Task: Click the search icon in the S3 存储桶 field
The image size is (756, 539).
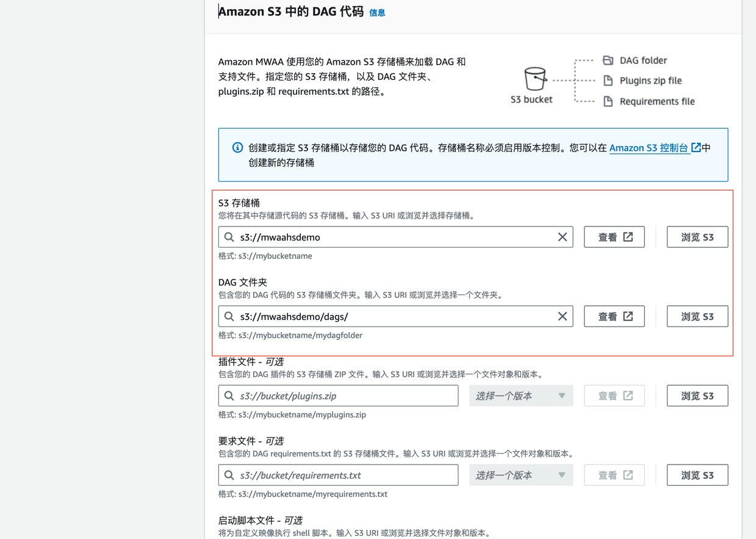Action: click(229, 237)
